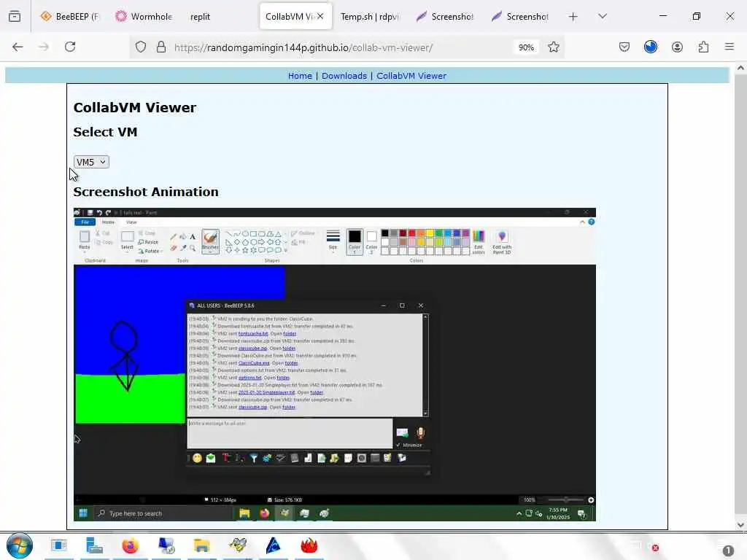
Task: Reload the CollabVM Viewer page
Action: click(x=70, y=47)
